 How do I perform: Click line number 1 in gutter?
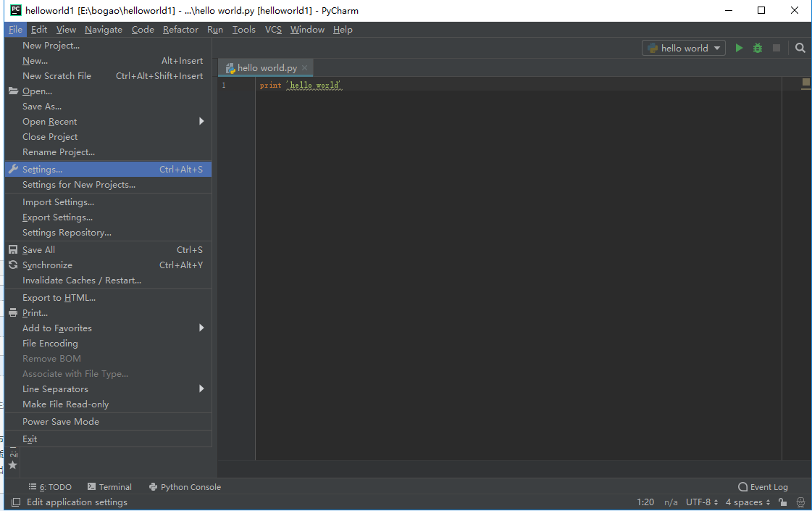(x=224, y=85)
